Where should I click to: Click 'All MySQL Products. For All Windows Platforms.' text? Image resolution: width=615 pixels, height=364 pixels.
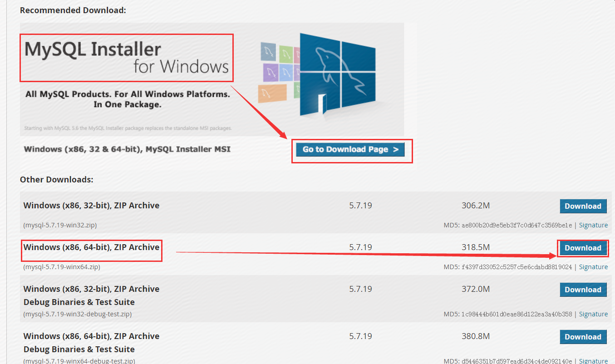pos(128,94)
